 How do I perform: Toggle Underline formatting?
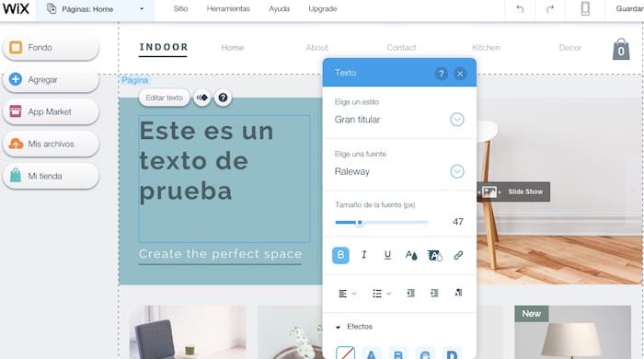387,255
